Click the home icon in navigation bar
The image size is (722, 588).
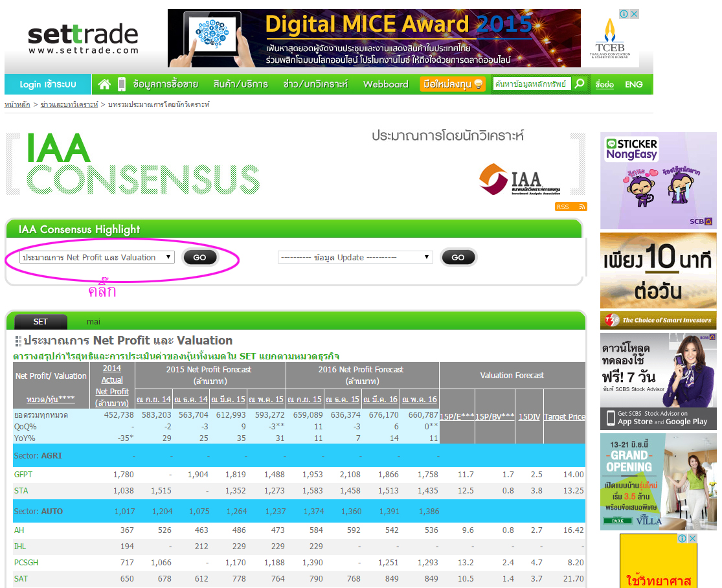coord(104,84)
